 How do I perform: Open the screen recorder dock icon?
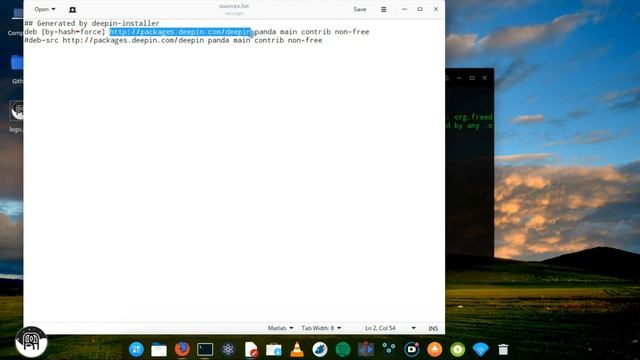411,349
